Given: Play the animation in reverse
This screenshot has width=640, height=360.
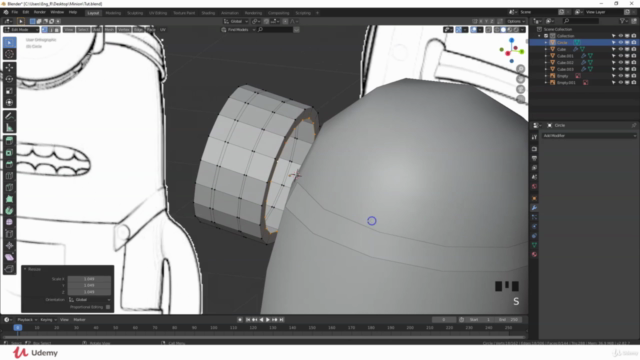Looking at the screenshot, I should (261, 320).
